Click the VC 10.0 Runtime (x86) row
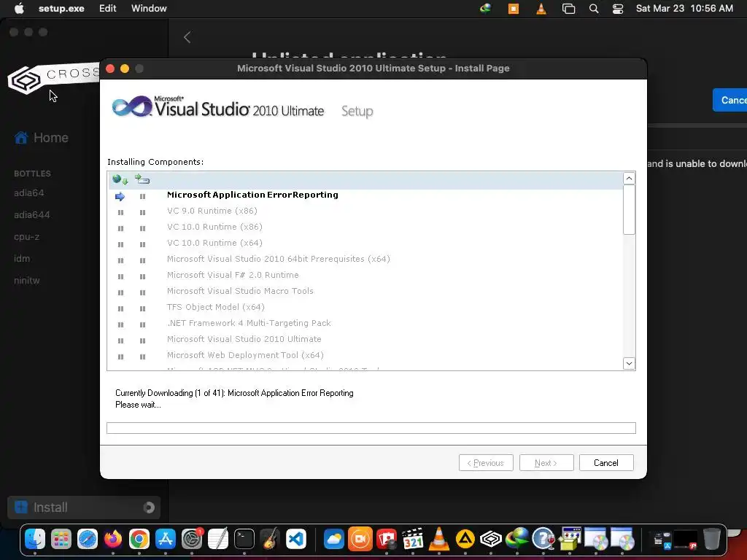Screen dimensions: 747x560 coord(214,227)
